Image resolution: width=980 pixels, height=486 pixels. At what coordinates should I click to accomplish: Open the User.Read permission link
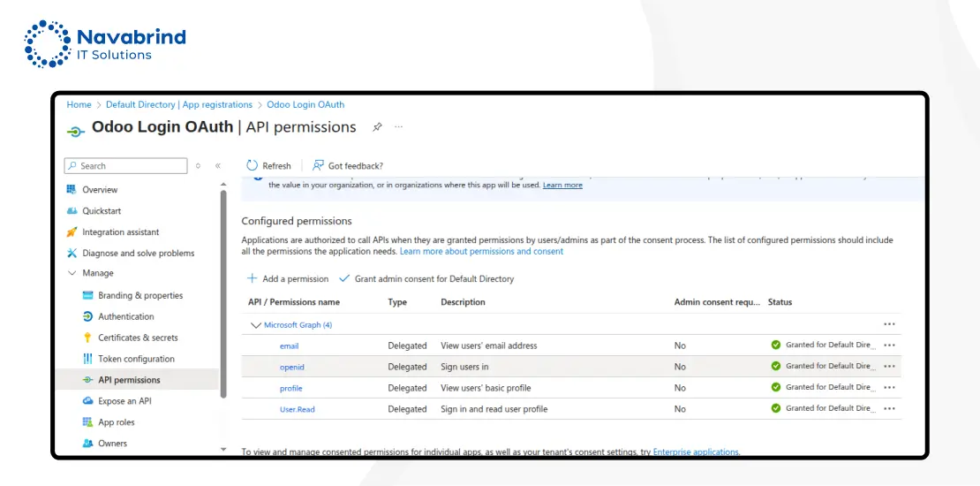[x=298, y=409]
